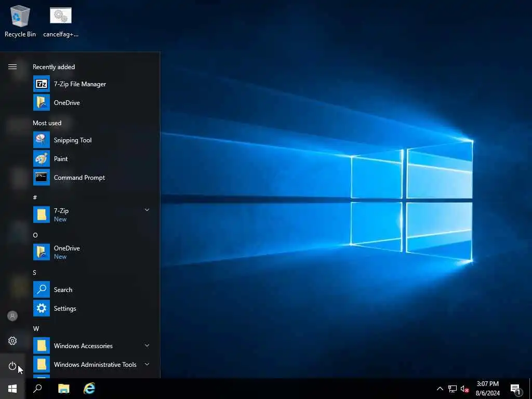This screenshot has width=532, height=399.
Task: Show hidden system tray icons
Action: pos(440,389)
